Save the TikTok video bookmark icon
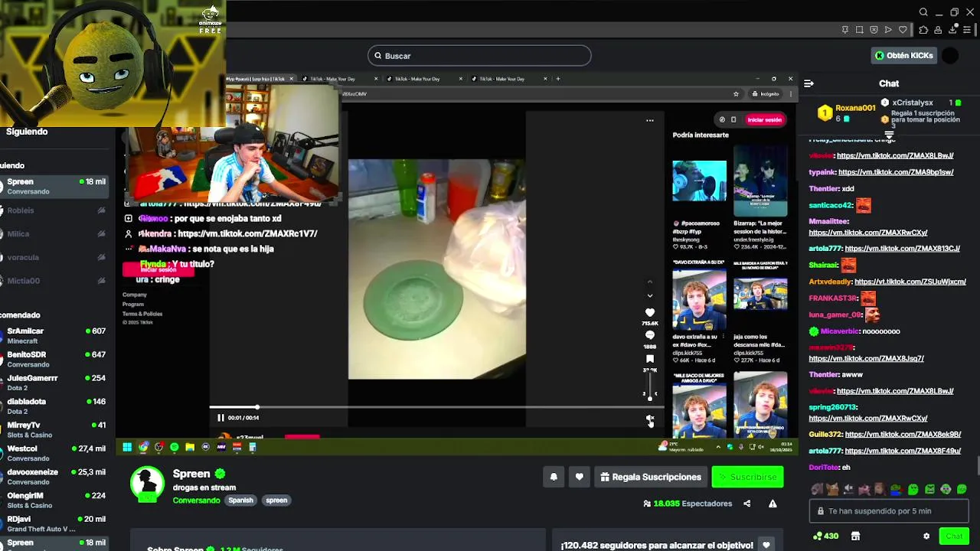Screen dimensions: 980x551 pos(650,359)
